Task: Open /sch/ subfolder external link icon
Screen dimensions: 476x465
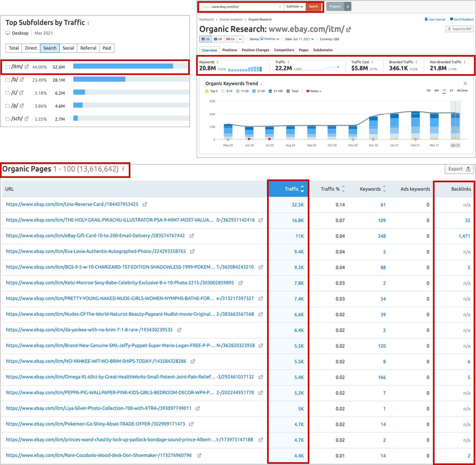Action: pos(27,119)
